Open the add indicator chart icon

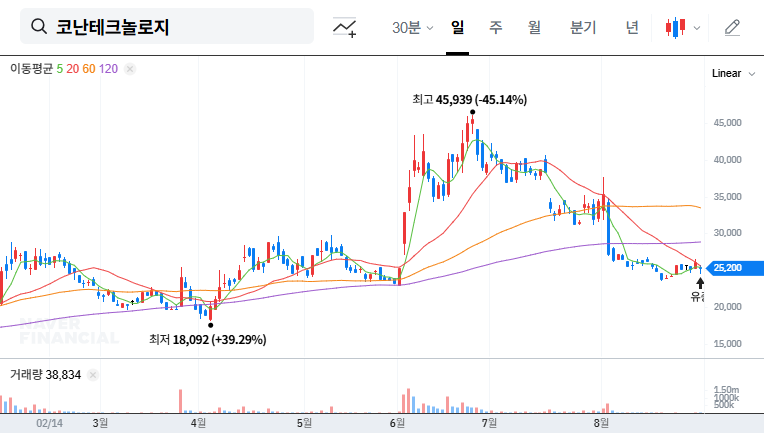(x=344, y=27)
